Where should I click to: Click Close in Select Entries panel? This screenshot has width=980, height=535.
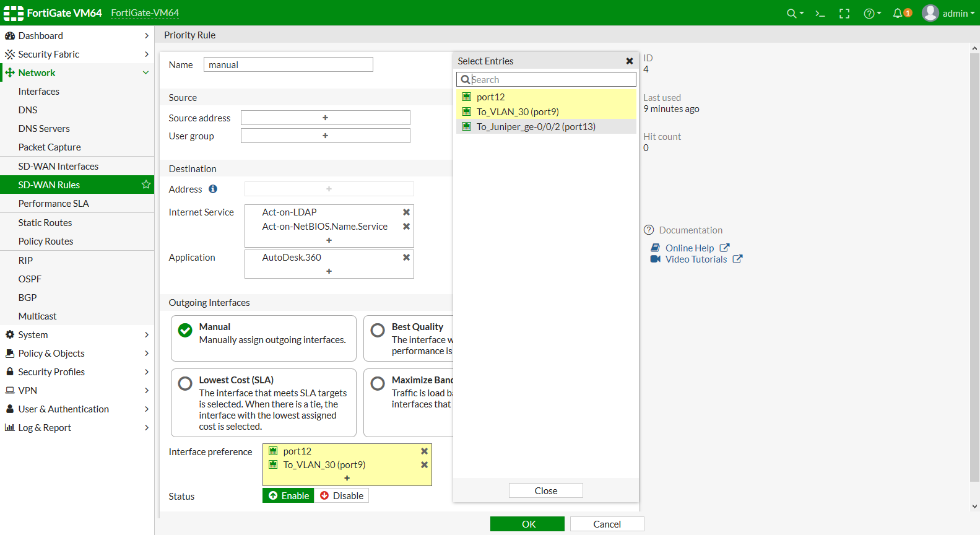tap(546, 490)
